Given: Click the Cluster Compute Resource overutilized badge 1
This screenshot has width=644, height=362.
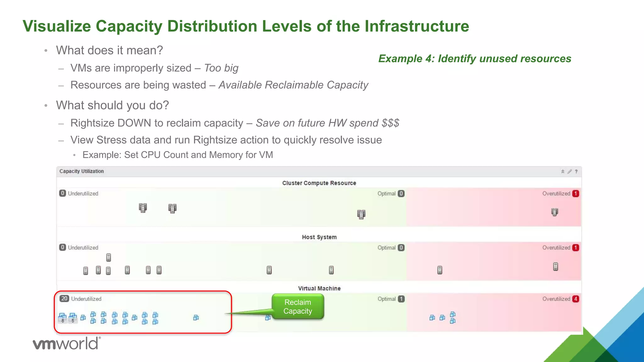Looking at the screenshot, I should (x=575, y=194).
